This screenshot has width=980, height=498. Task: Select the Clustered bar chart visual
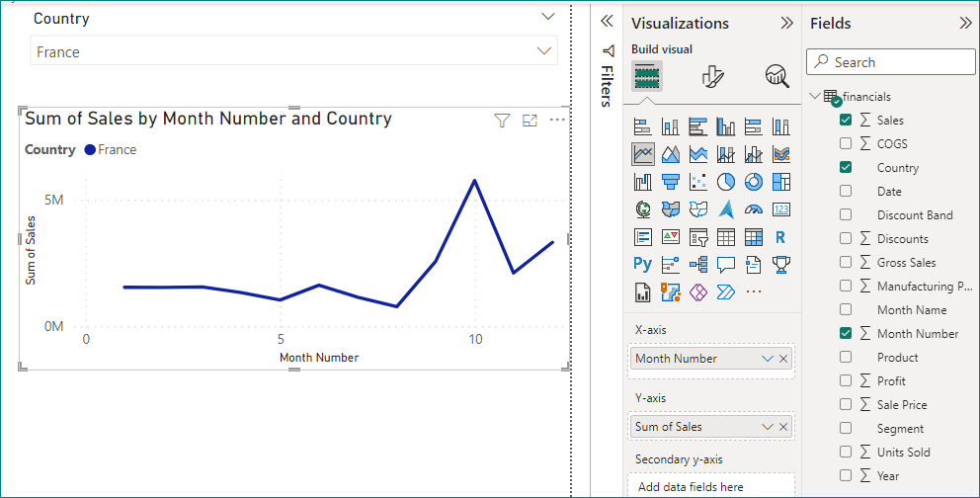pos(698,126)
